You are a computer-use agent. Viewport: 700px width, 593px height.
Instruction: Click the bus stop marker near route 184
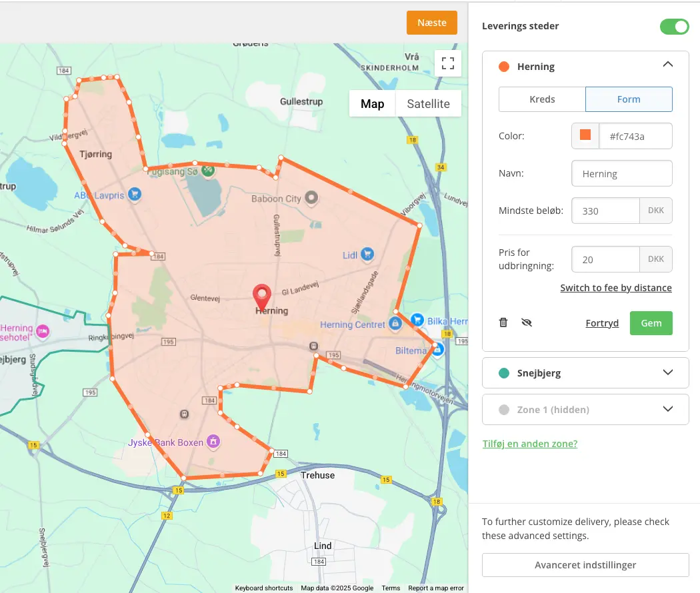click(184, 414)
